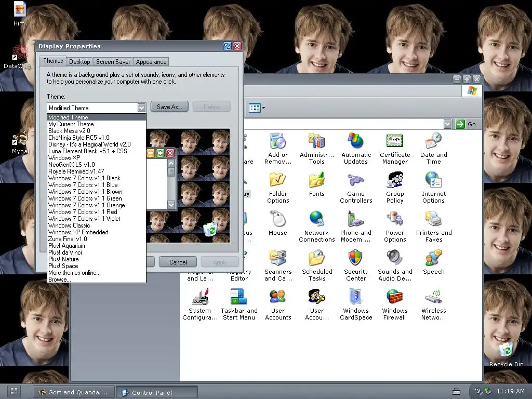Click scroll down arrow in theme preview
Viewport: 532px width, 399px height.
click(171, 205)
